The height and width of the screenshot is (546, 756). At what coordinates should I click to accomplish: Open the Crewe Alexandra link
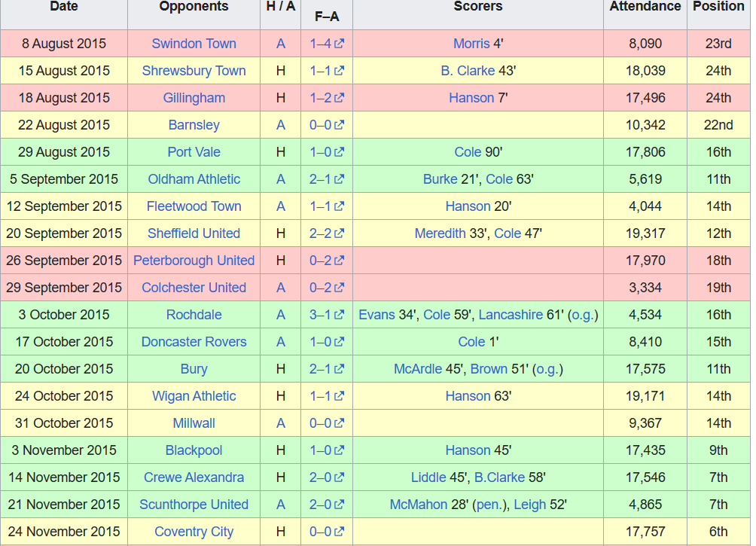194,477
